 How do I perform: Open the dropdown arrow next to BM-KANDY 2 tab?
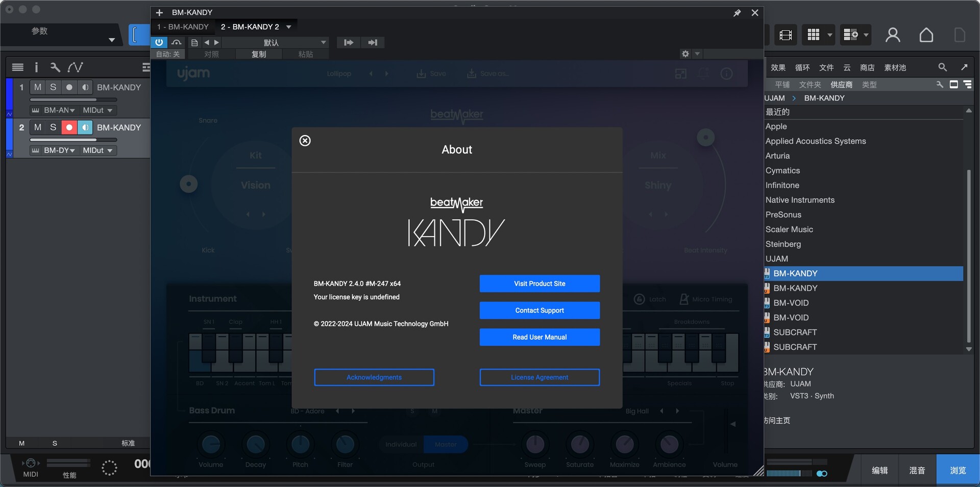coord(289,27)
